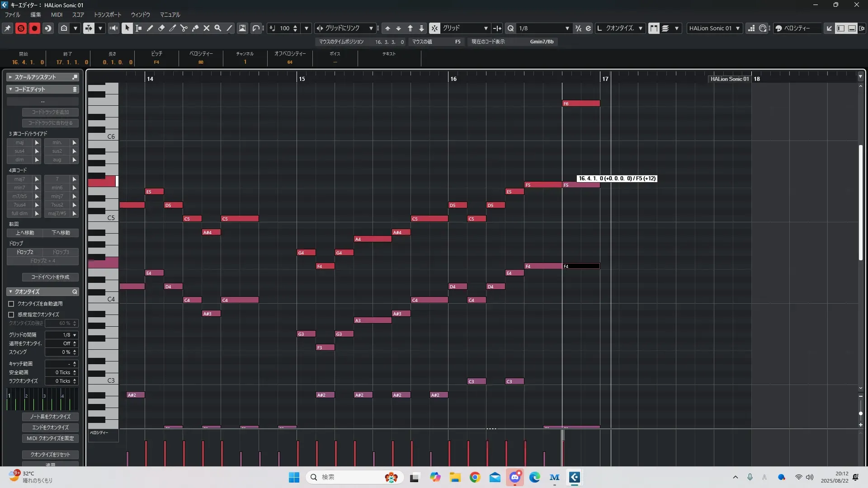Select the Split scissors tool
This screenshot has height=488, width=868.
pos(184,28)
